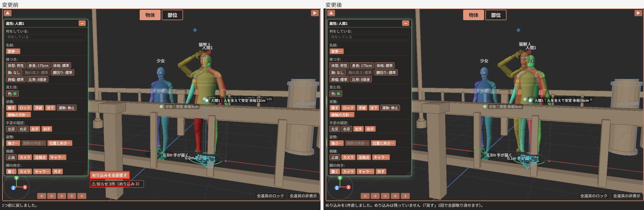Open 知らせ 3件 warning notice in 変更前
Image resolution: width=644 pixels, height=210 pixels.
click(x=117, y=184)
